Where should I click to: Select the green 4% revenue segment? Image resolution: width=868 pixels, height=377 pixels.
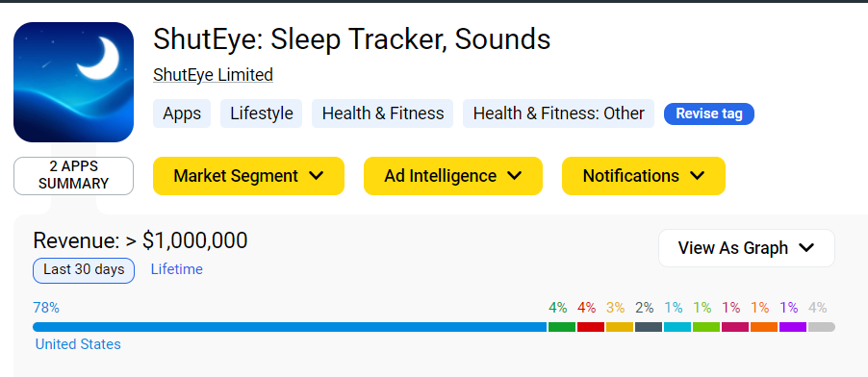point(562,327)
